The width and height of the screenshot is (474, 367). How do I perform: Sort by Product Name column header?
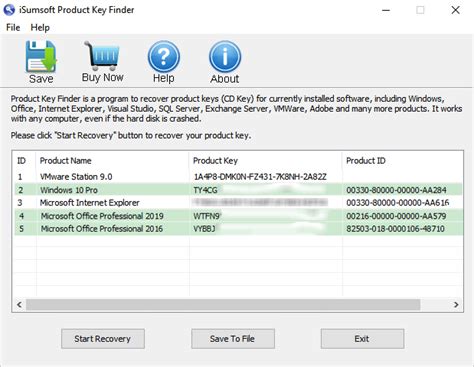pyautogui.click(x=66, y=161)
